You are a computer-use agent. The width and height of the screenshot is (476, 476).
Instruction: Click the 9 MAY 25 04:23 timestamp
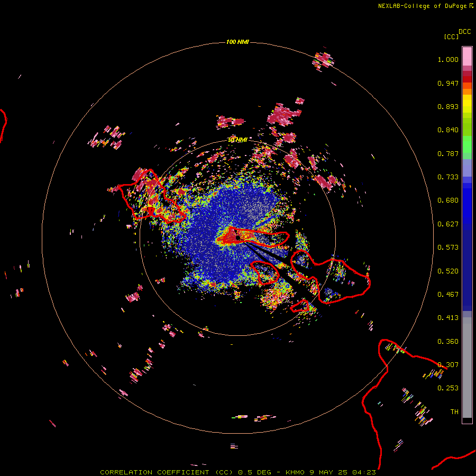pos(343,472)
